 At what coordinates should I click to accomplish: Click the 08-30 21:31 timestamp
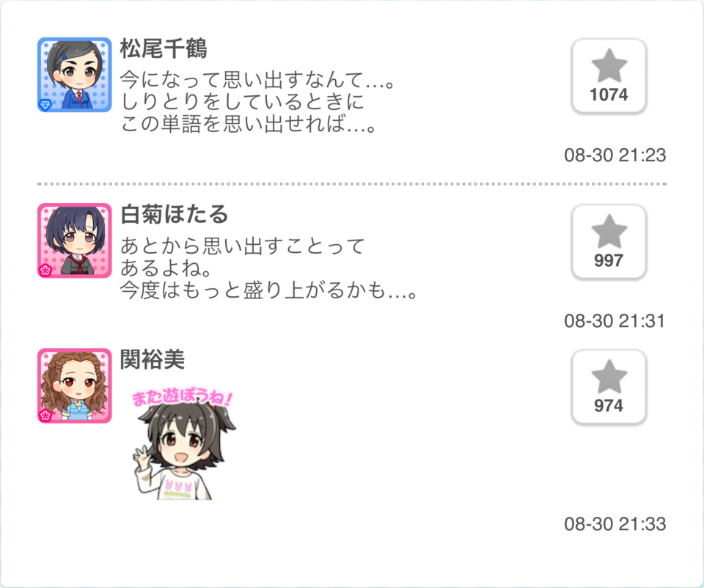click(x=615, y=321)
